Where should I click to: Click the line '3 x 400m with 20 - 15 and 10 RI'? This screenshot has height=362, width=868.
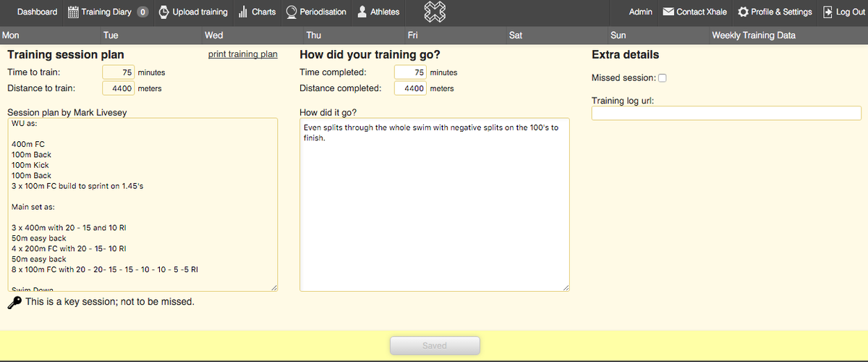click(x=69, y=227)
